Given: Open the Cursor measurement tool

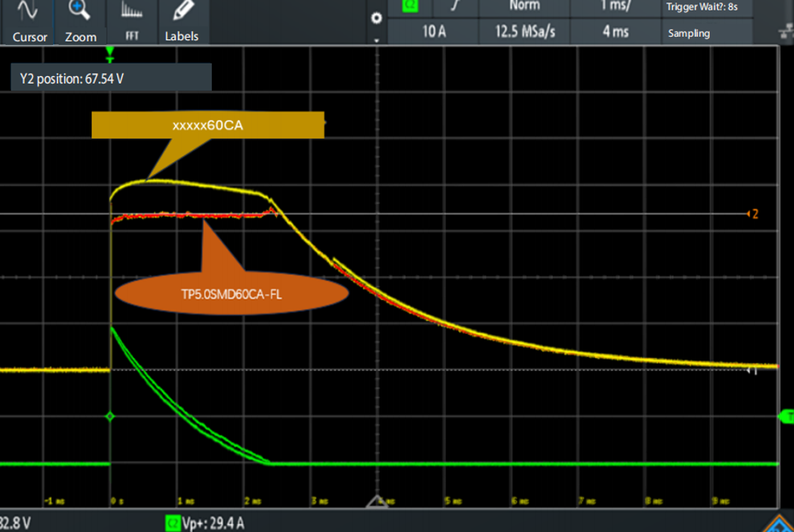Looking at the screenshot, I should click(29, 22).
